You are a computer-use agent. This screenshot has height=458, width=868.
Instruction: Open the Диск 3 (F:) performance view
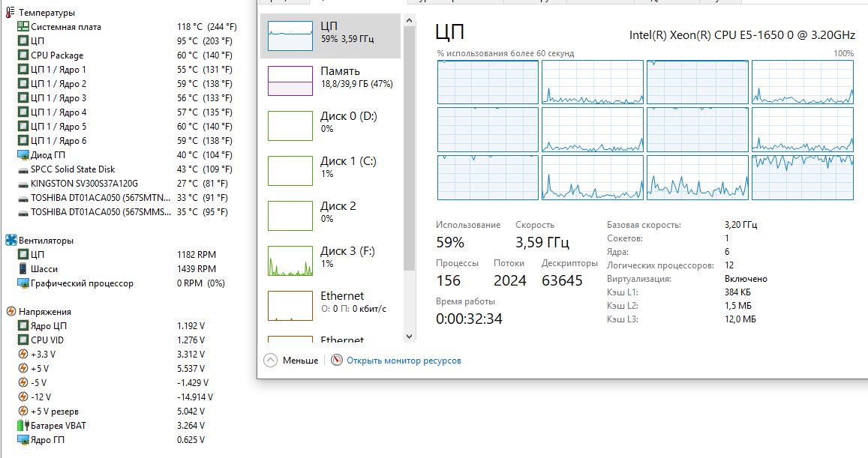pos(330,260)
